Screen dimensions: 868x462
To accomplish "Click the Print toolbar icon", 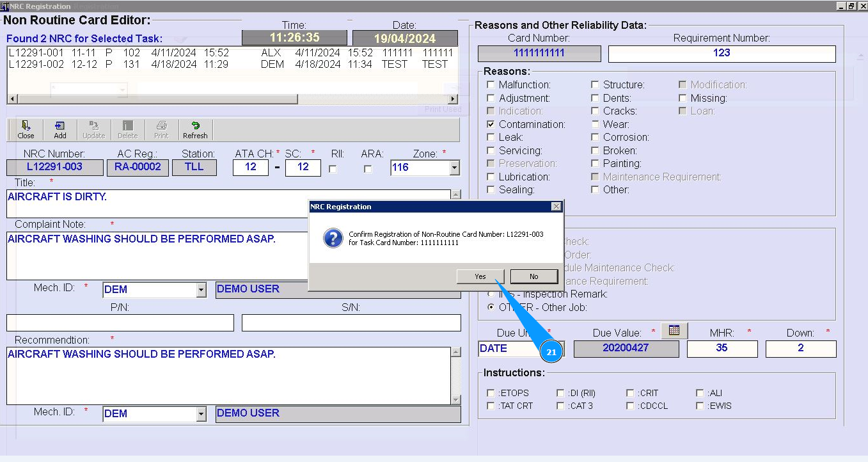I will [x=161, y=130].
